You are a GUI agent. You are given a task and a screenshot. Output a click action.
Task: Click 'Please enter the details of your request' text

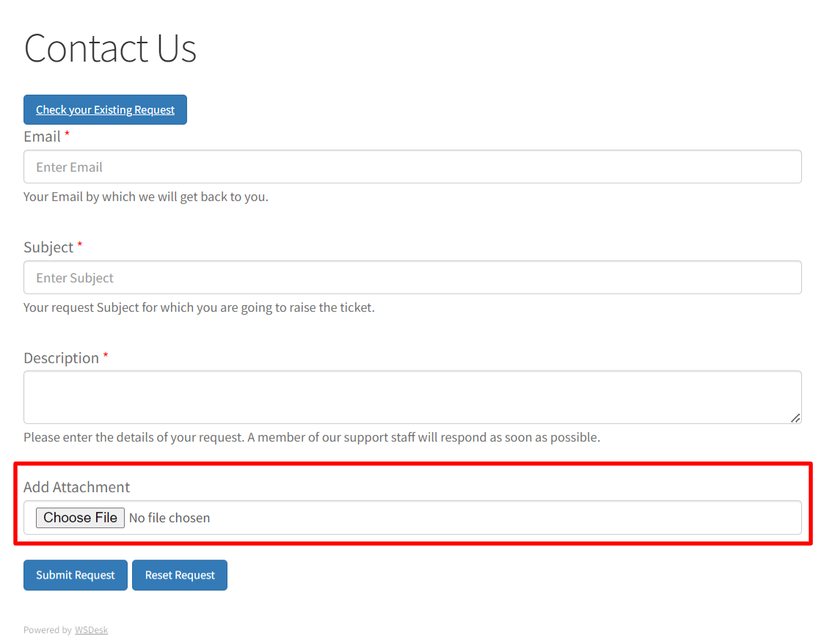[312, 437]
